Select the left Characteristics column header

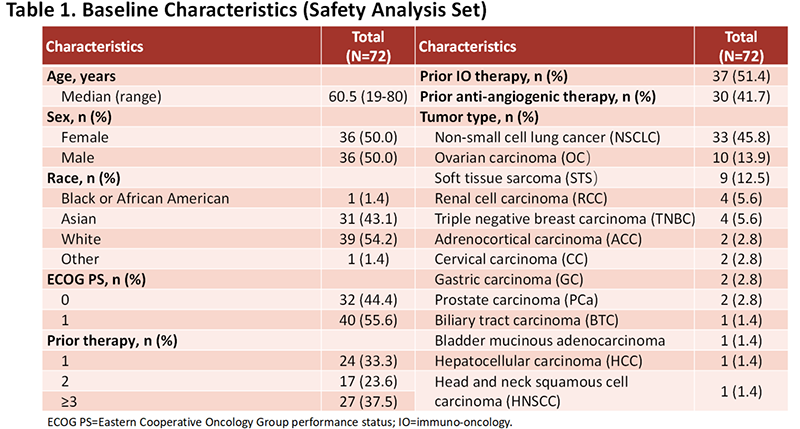tap(95, 46)
